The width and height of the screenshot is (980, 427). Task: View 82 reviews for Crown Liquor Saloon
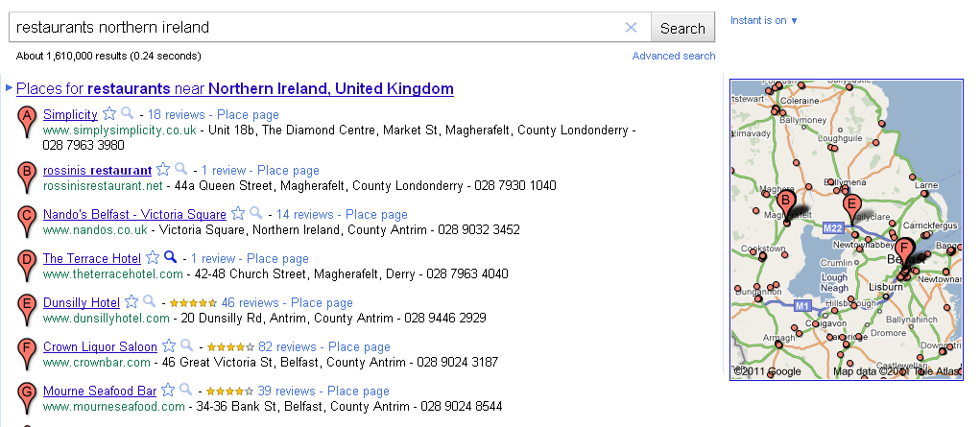[x=288, y=346]
